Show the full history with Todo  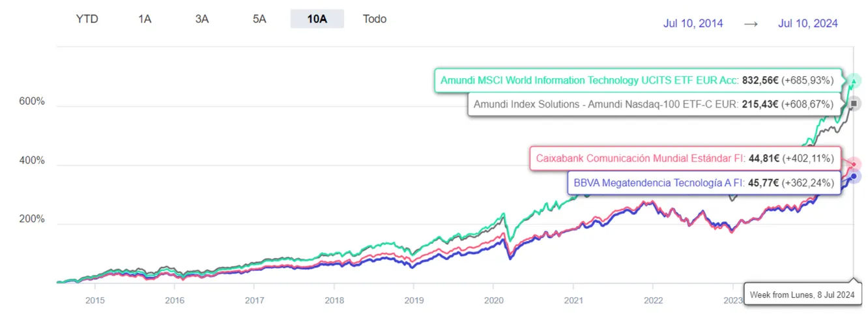click(375, 19)
